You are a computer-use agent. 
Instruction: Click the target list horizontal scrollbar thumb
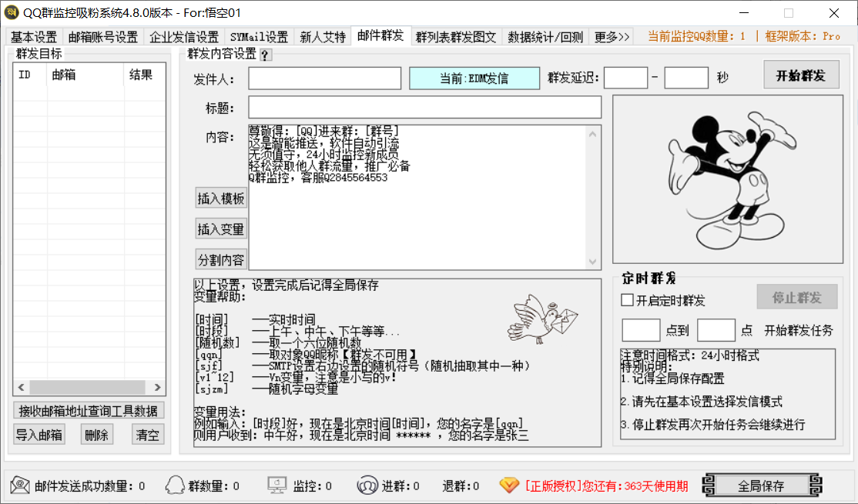[88, 387]
